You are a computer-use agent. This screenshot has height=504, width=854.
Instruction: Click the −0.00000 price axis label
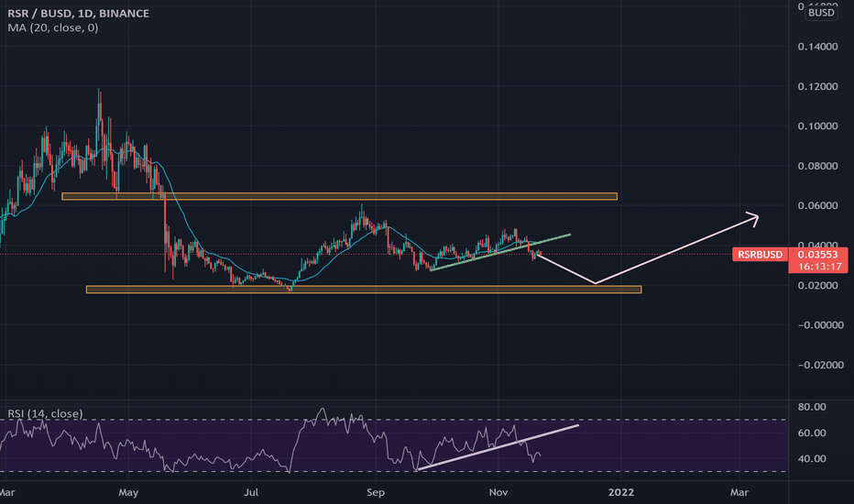point(821,325)
